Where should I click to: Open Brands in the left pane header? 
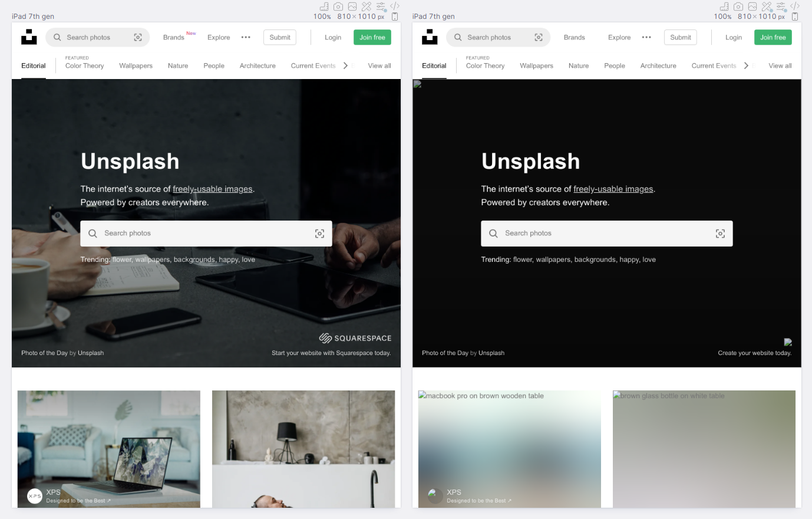click(174, 37)
